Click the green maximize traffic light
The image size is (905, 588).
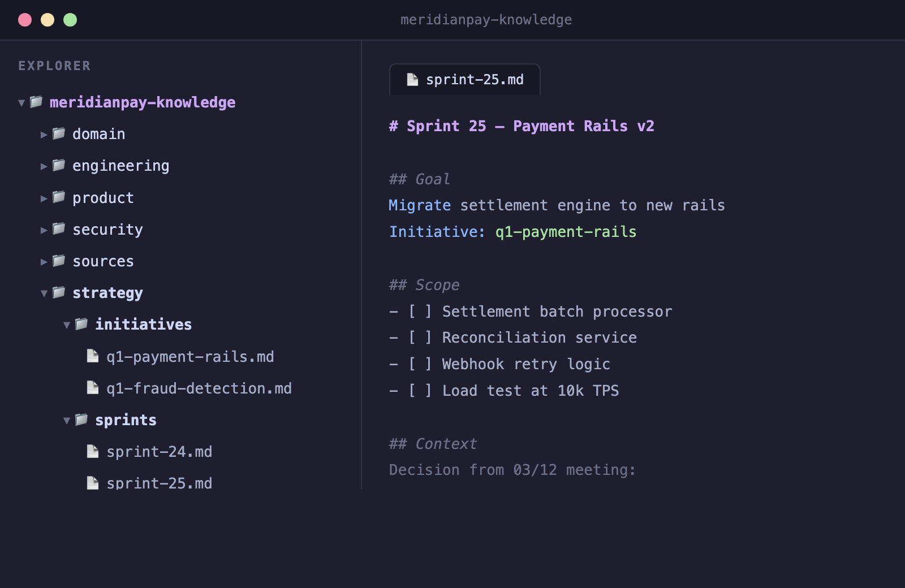(x=70, y=19)
